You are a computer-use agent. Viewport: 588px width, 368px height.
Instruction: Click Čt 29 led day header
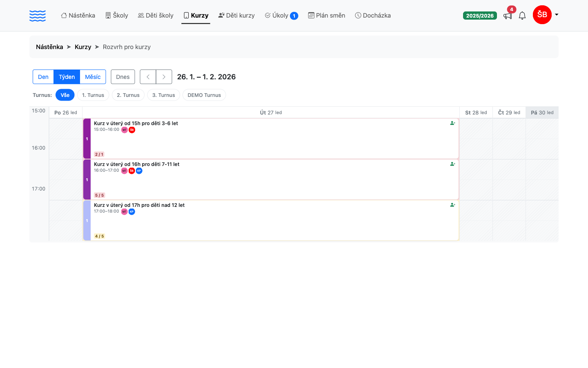pyautogui.click(x=509, y=112)
